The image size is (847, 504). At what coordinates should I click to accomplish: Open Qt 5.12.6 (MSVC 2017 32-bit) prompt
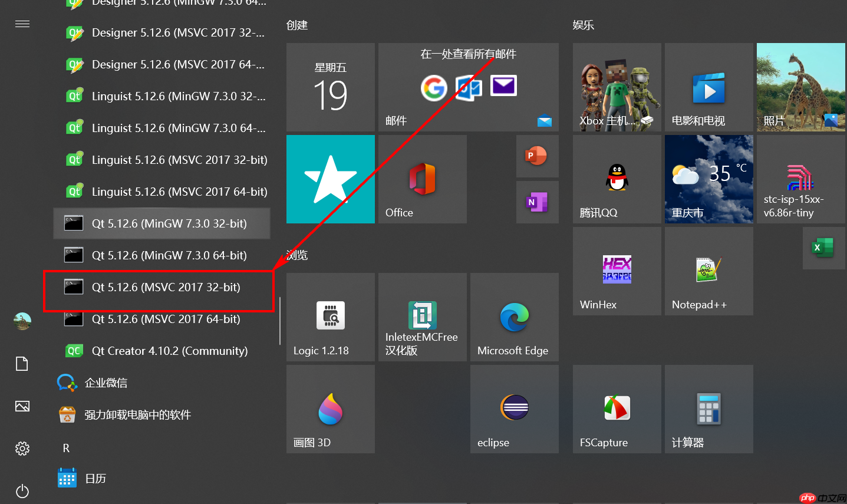pos(162,287)
